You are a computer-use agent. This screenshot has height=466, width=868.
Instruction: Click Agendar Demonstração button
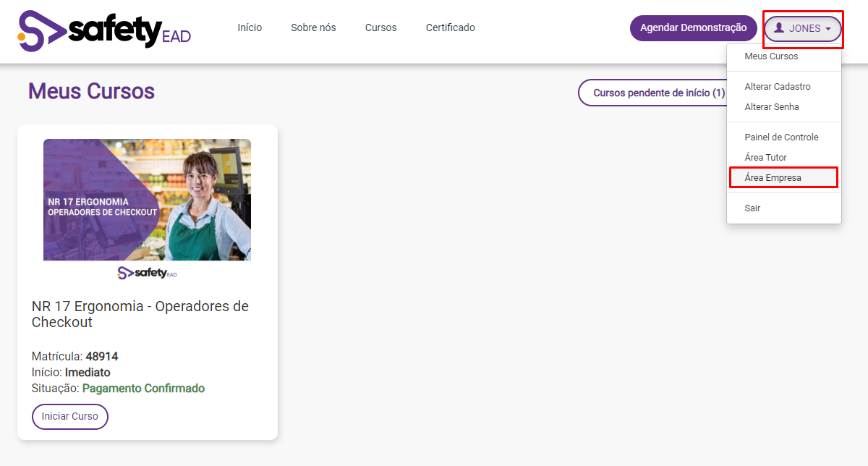pos(693,28)
